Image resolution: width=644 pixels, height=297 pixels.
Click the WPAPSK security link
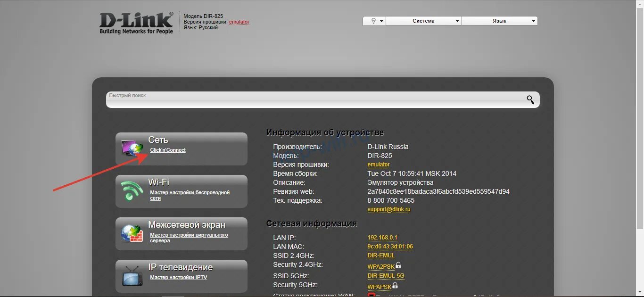380,287
